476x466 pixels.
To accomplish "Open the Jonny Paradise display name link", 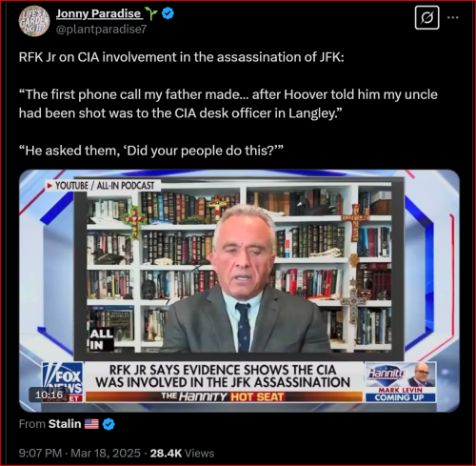I will click(x=98, y=13).
